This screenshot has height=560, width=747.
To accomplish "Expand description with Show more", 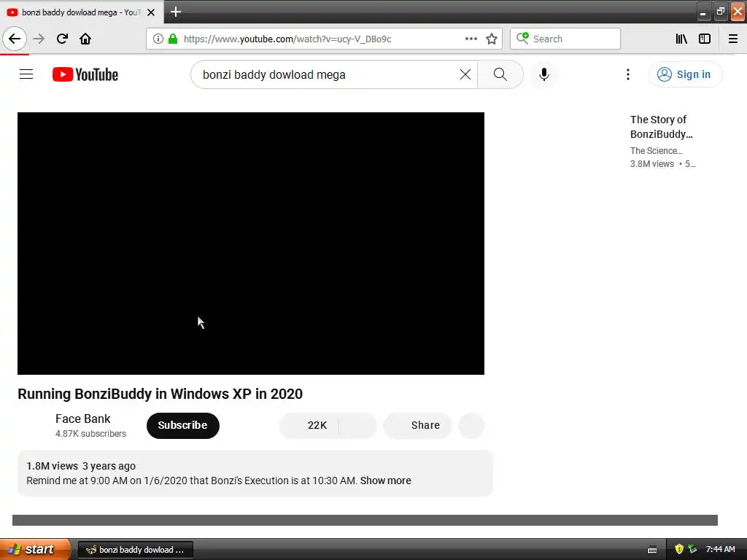I will pos(385,481).
